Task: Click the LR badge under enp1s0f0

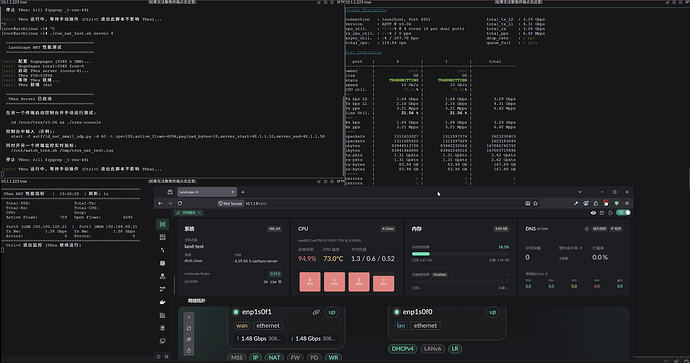Action: click(x=455, y=348)
